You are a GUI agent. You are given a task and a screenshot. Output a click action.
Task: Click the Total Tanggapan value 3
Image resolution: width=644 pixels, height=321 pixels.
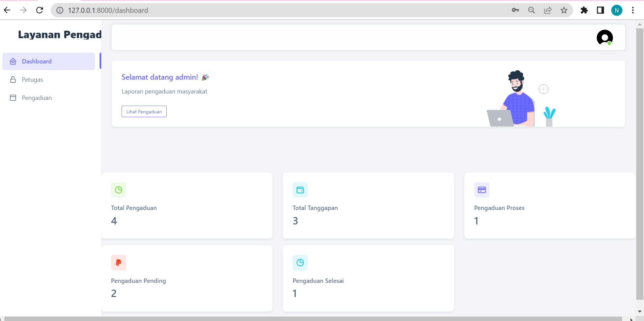295,221
